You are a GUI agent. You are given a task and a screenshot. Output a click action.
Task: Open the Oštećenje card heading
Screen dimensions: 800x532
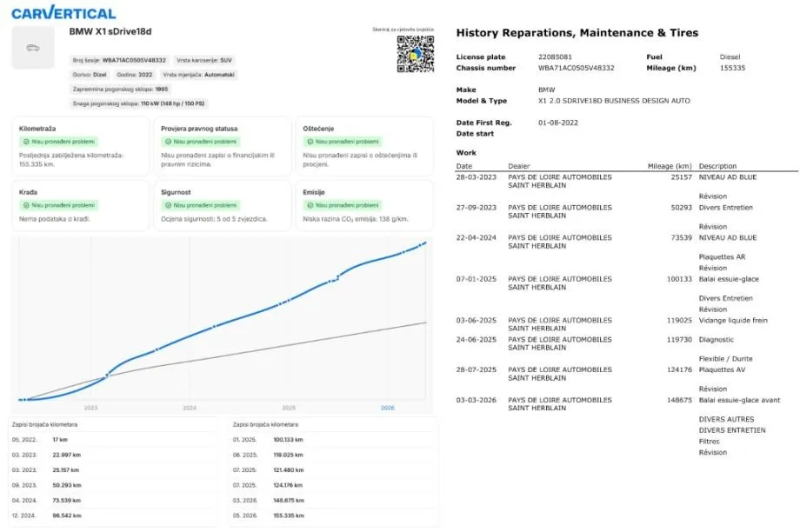(x=318, y=129)
